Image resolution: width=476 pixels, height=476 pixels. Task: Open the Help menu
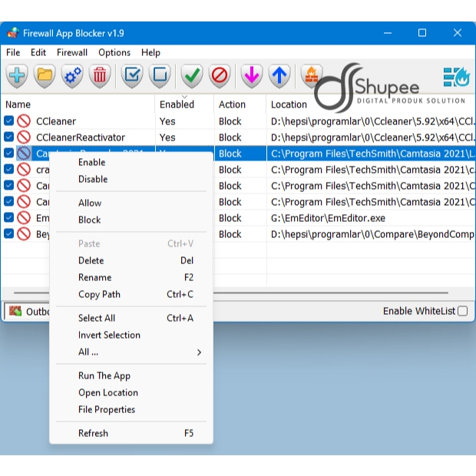tap(150, 52)
